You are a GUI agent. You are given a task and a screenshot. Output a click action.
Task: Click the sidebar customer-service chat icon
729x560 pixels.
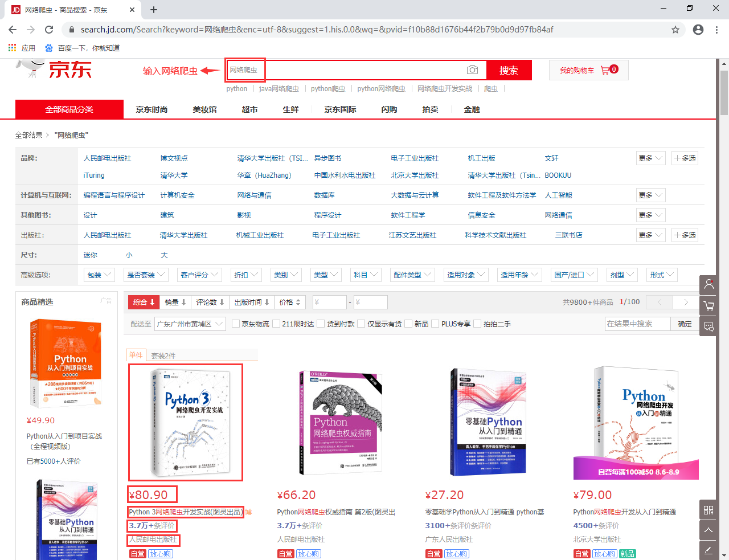(709, 327)
